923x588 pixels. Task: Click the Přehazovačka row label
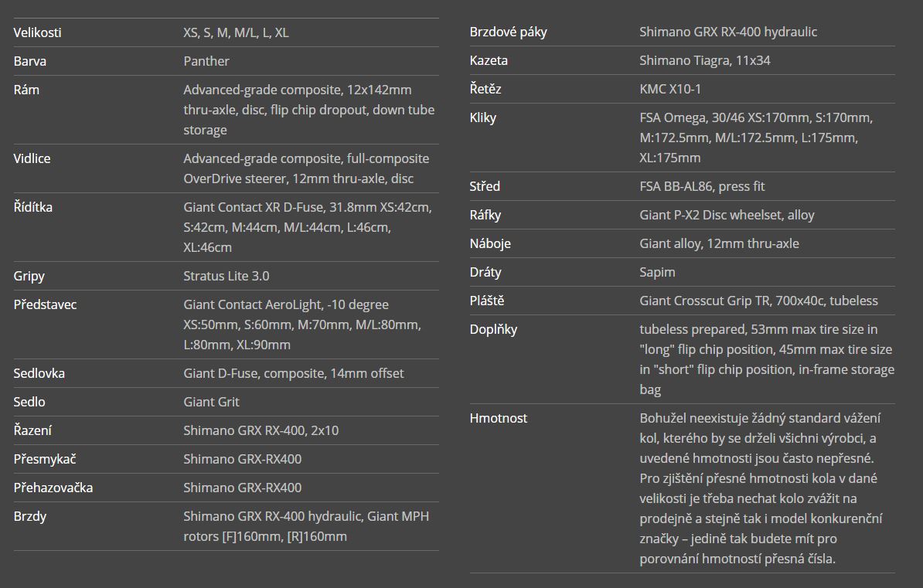point(53,488)
